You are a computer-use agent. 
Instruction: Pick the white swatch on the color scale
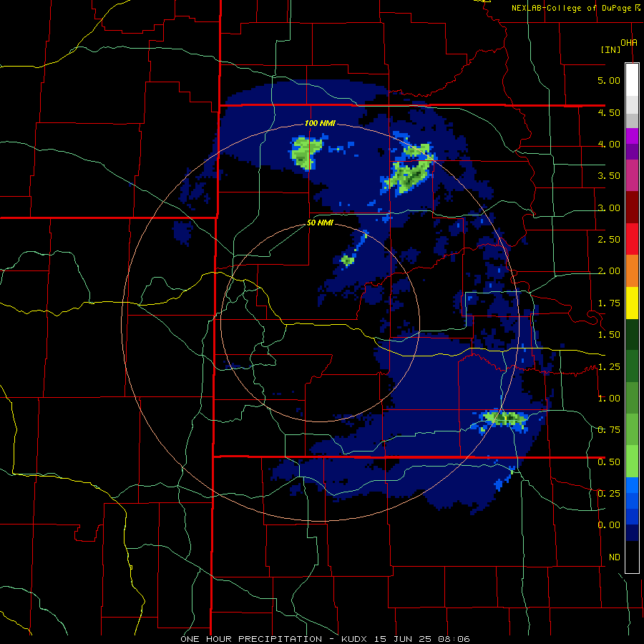(632, 79)
